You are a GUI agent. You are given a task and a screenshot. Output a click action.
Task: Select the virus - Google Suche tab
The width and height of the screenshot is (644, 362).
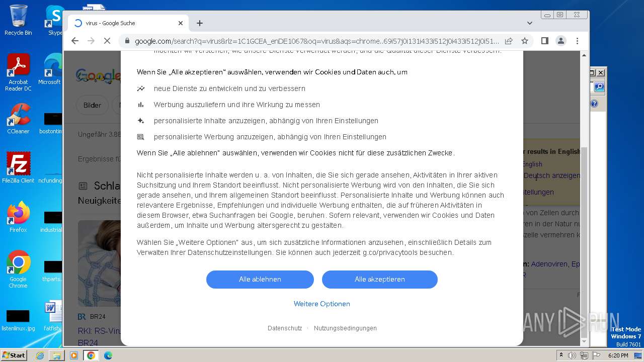click(x=128, y=23)
